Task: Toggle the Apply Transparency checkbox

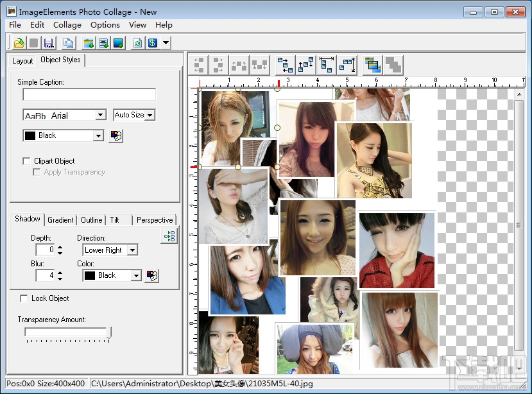Action: click(37, 172)
